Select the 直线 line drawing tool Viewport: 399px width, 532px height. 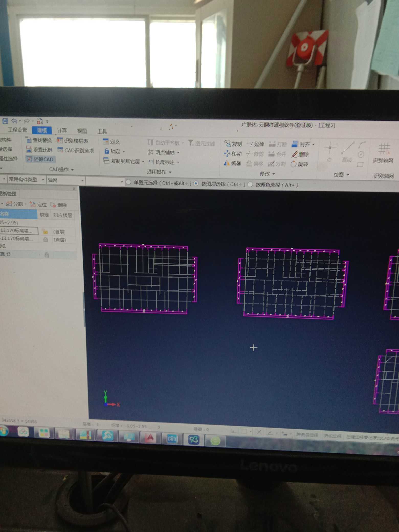click(348, 152)
